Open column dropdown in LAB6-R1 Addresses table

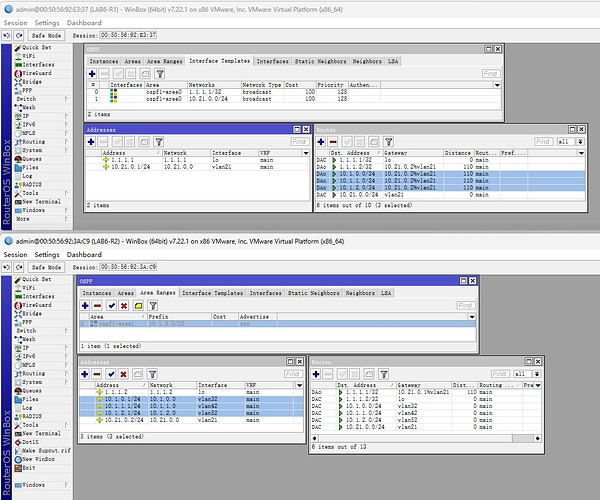point(306,153)
